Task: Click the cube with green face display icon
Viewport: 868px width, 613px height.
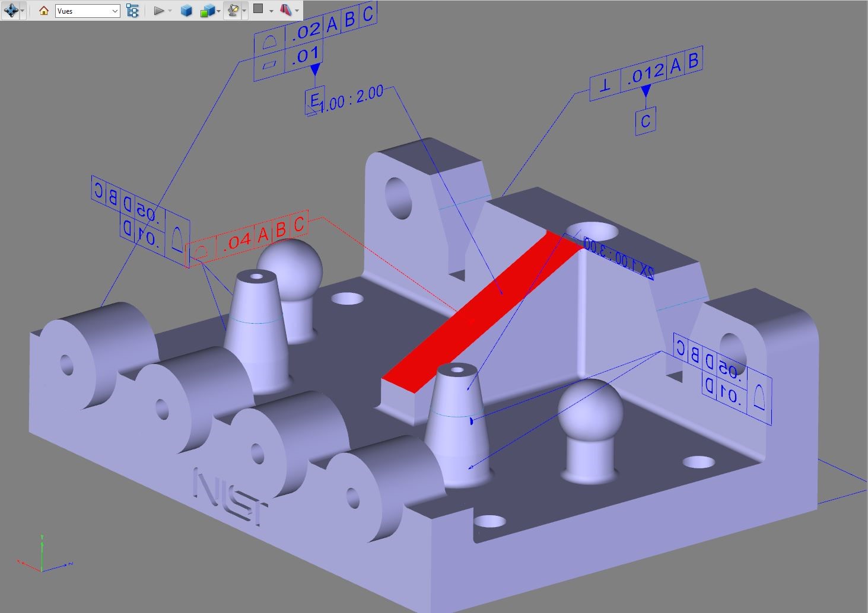Action: pos(208,10)
